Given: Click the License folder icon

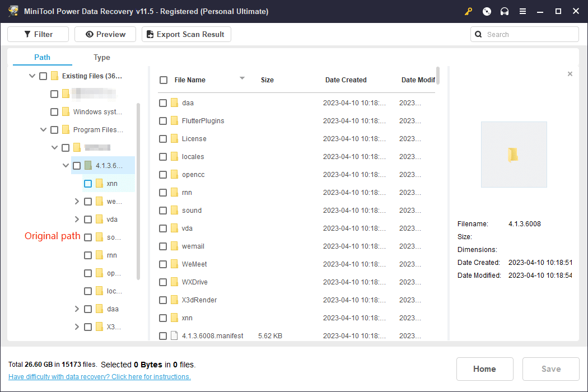Looking at the screenshot, I should [174, 139].
